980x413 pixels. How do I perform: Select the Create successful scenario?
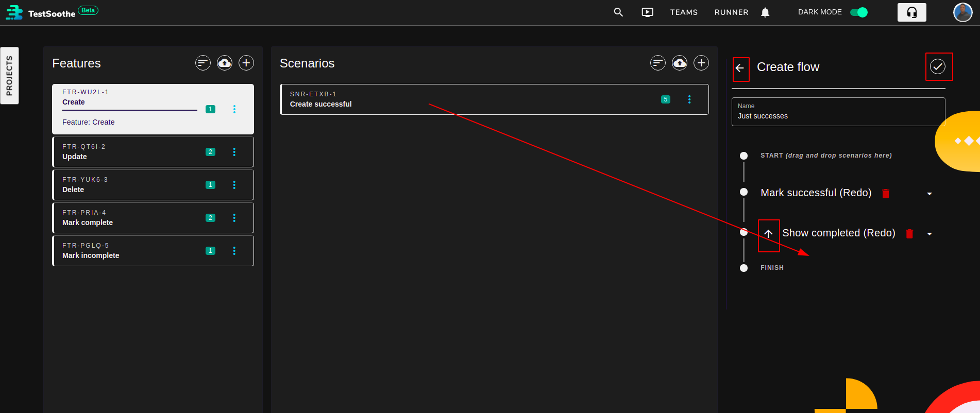tap(494, 99)
